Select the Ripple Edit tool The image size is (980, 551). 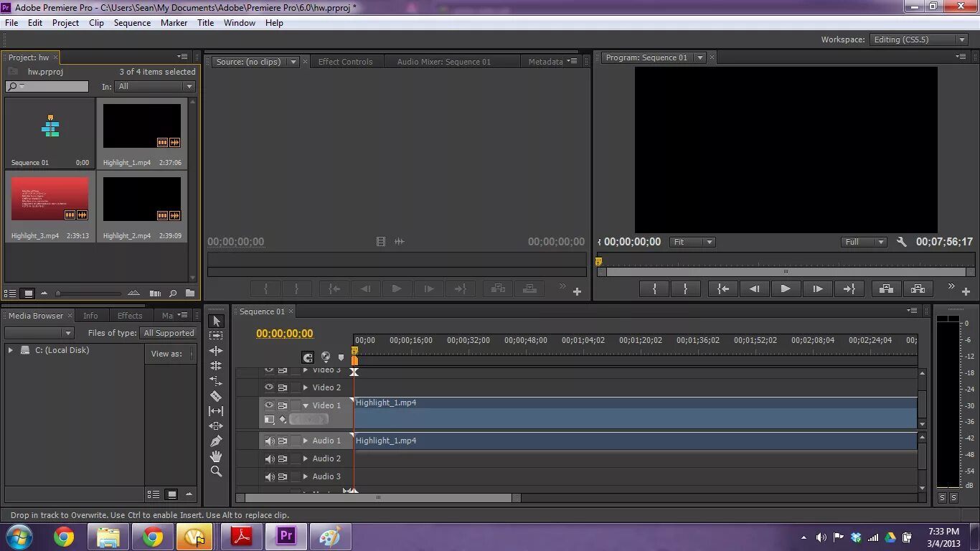coord(216,351)
